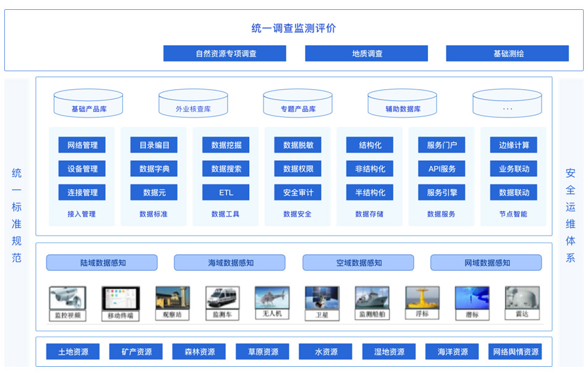
Task: Select the 浮标 buoy icon
Action: [x=422, y=299]
